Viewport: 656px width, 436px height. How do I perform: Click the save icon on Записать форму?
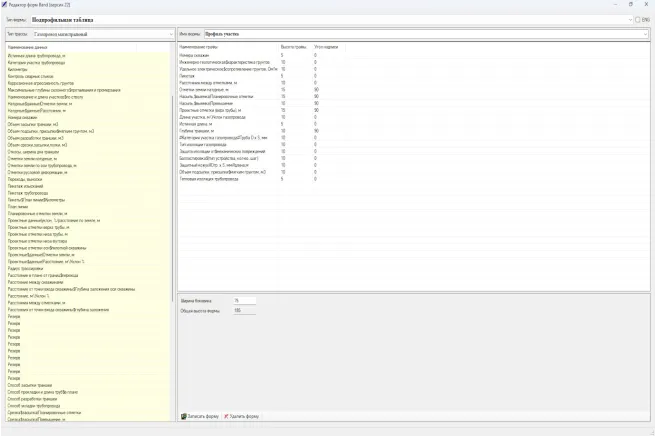[184, 416]
